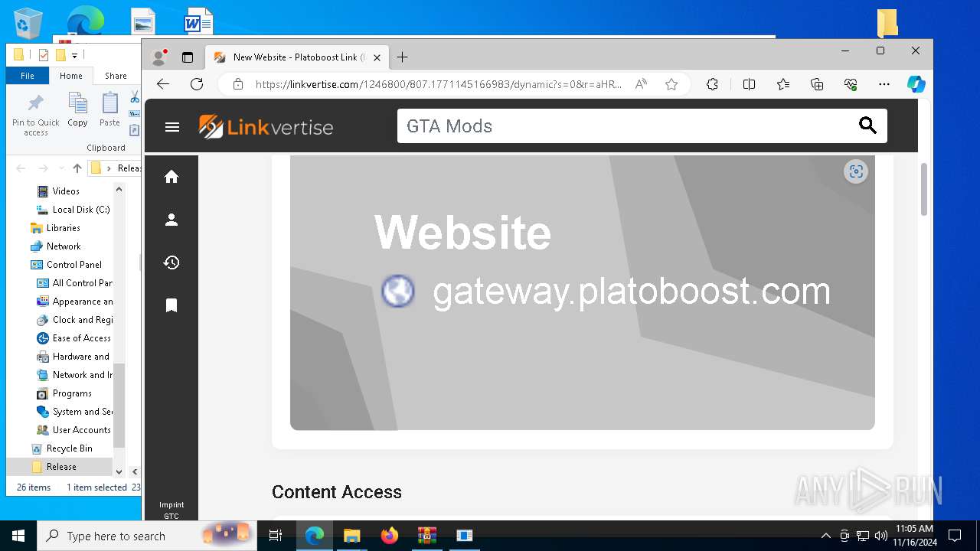
Task: Select Videos in Explorer tree
Action: tap(66, 191)
